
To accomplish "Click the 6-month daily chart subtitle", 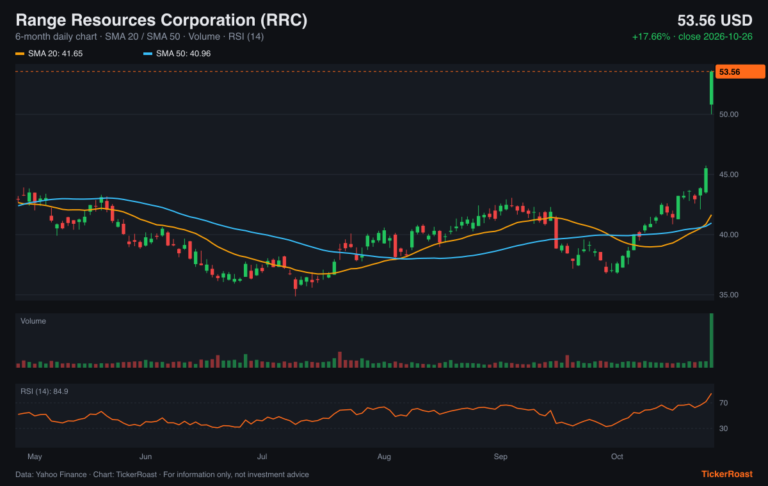I will (140, 37).
